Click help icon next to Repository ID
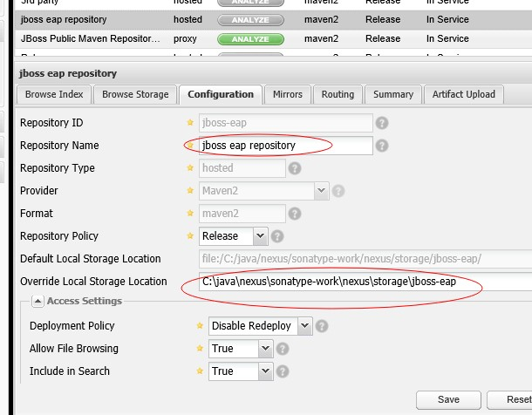Viewport: 532px width, 415px height. pos(382,123)
